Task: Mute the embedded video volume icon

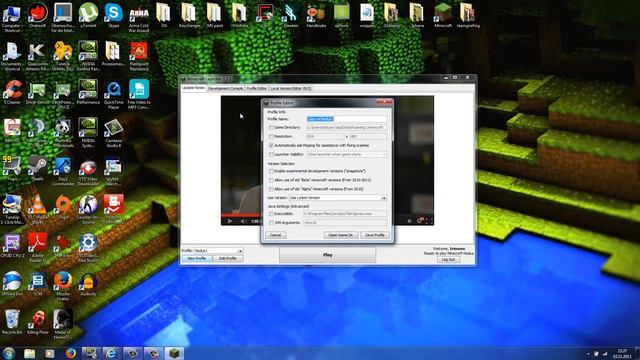Action: pyautogui.click(x=243, y=221)
